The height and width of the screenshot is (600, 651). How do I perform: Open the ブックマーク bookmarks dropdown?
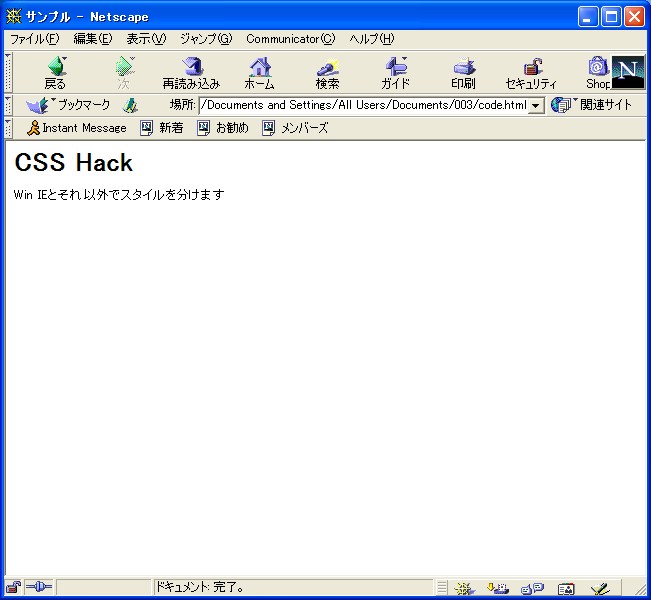point(68,105)
